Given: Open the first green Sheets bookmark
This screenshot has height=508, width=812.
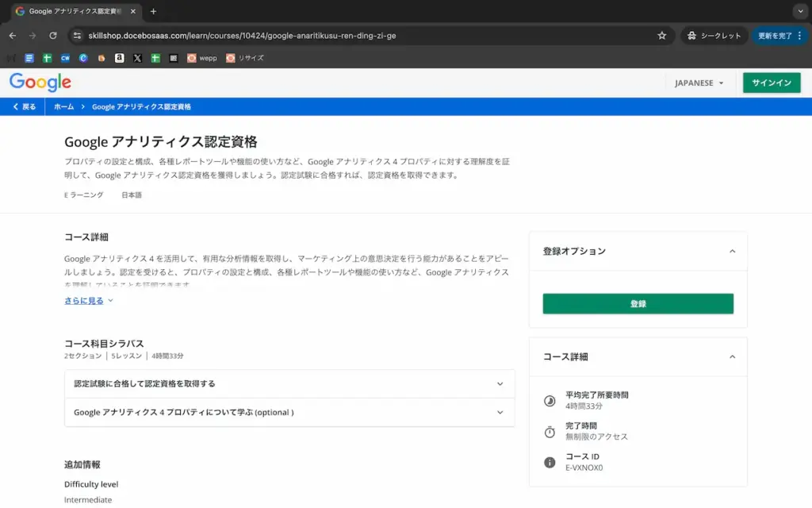Looking at the screenshot, I should (x=47, y=58).
